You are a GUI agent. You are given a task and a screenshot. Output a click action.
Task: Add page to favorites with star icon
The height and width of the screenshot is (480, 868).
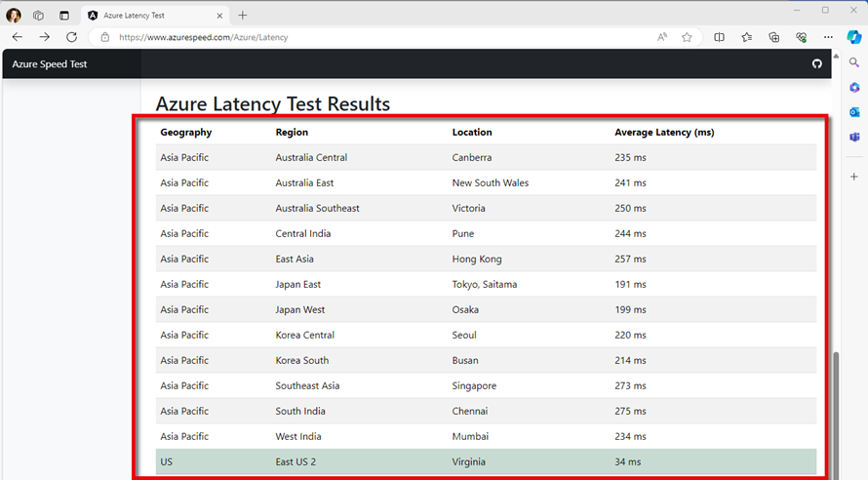(x=687, y=37)
